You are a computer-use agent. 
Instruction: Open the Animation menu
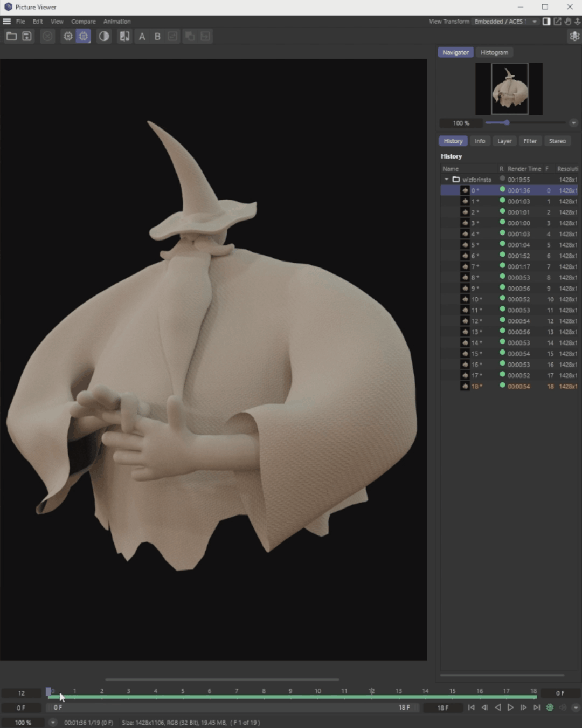click(x=117, y=22)
